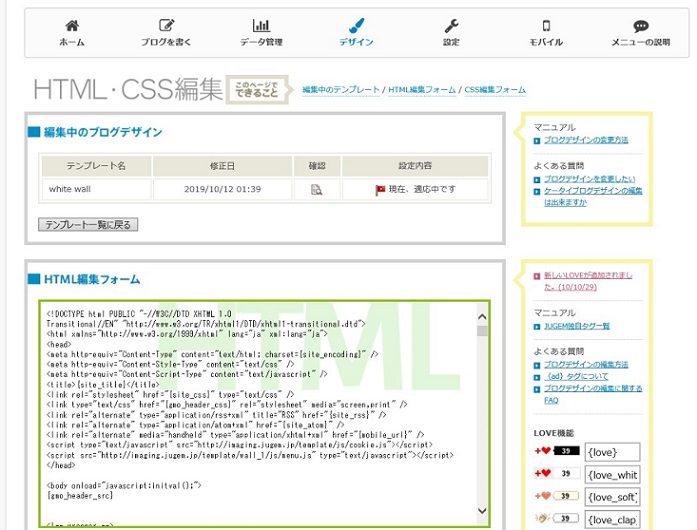Image resolution: width=697 pixels, height=530 pixels.
Task: Click the data management chart icon
Action: click(261, 25)
